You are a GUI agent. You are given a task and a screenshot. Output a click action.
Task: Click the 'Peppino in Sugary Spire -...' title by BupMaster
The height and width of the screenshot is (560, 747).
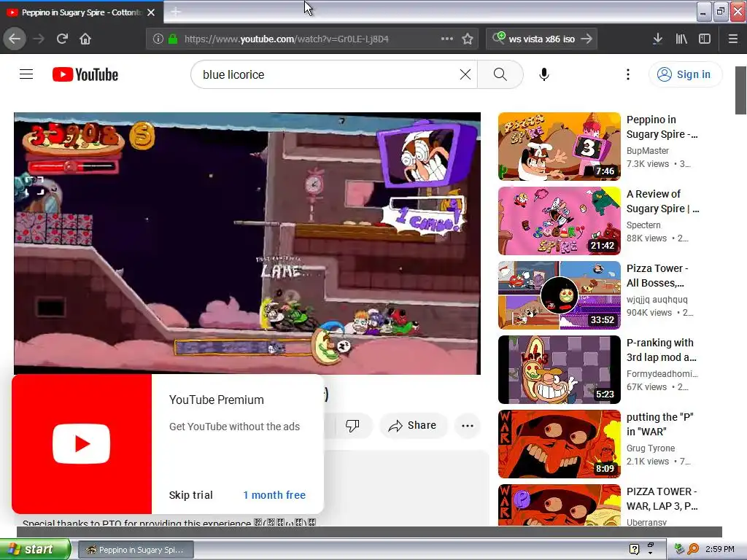pos(662,127)
